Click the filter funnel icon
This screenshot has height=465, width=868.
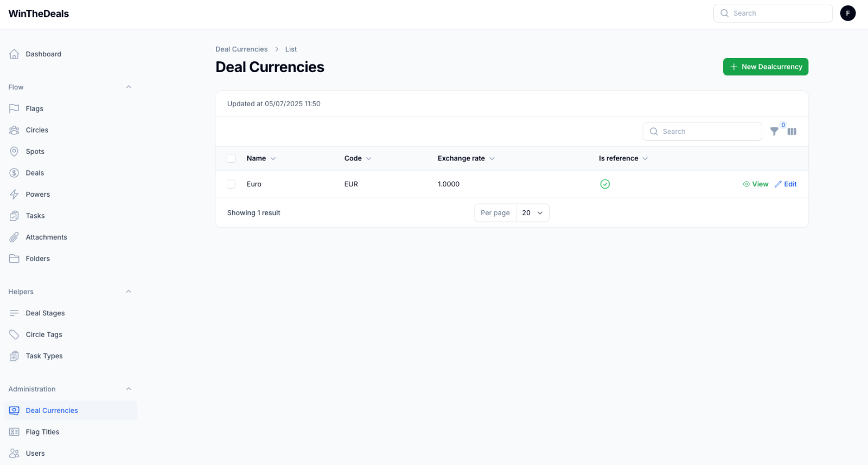(x=774, y=132)
